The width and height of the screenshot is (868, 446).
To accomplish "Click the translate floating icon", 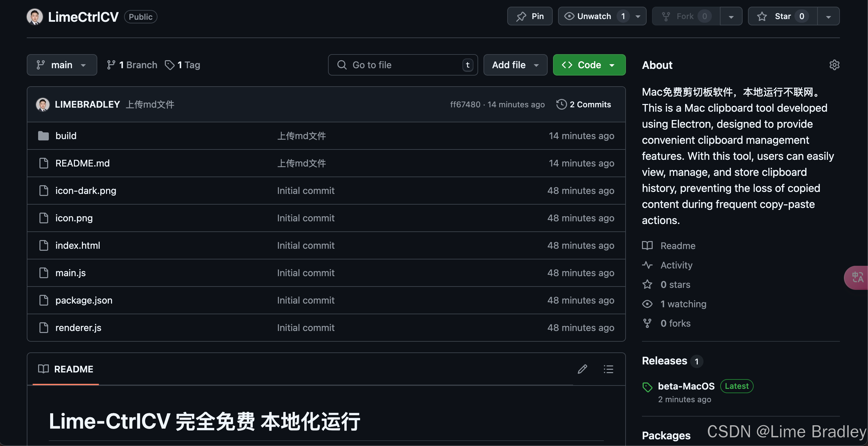I will click(857, 277).
